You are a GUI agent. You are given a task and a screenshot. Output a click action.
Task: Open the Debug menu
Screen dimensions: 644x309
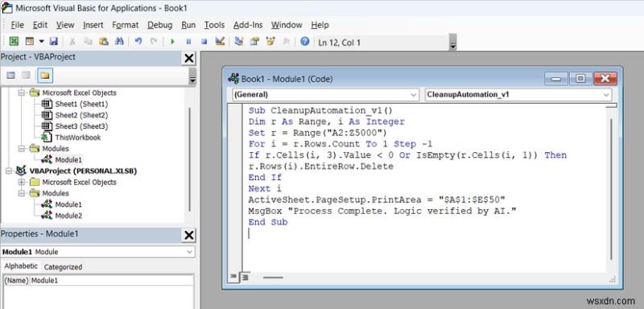coord(159,25)
